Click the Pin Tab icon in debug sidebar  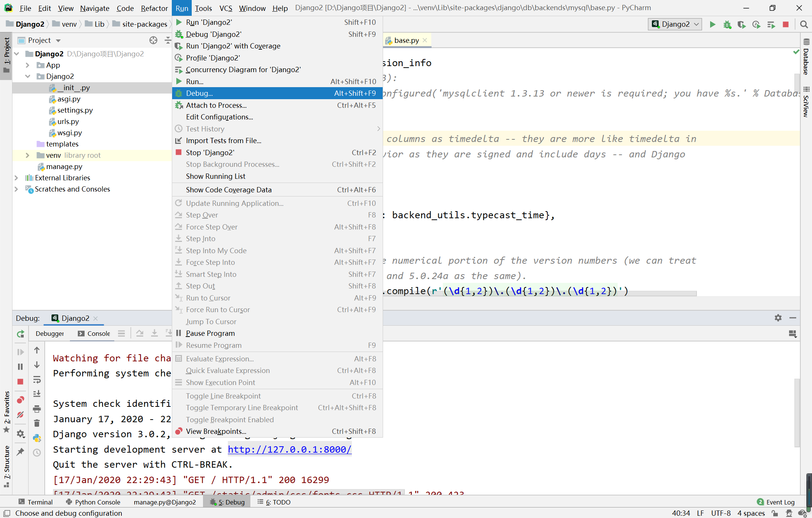(x=20, y=452)
